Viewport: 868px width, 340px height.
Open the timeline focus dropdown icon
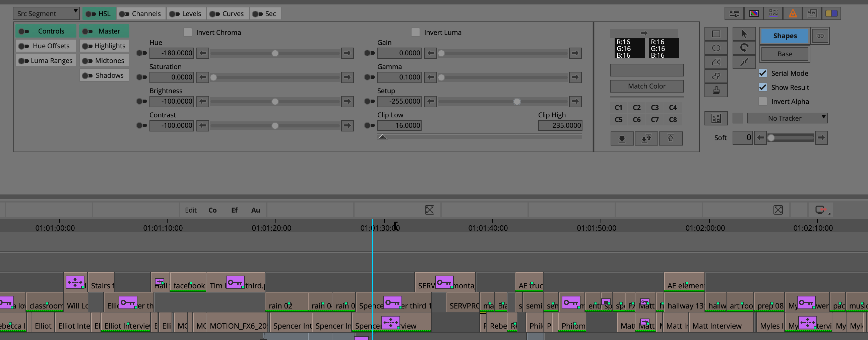pyautogui.click(x=821, y=210)
